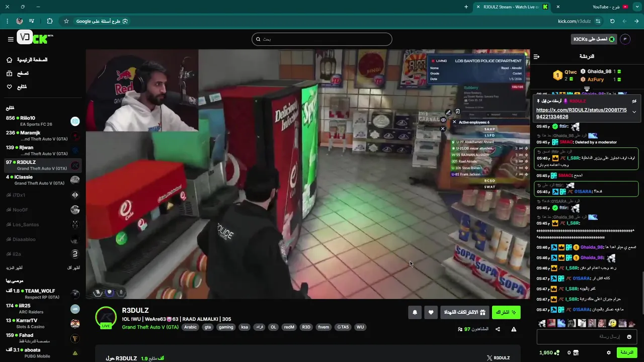Click the R3DULZ streamer avatar
The width and height of the screenshot is (644, 362).
click(106, 317)
